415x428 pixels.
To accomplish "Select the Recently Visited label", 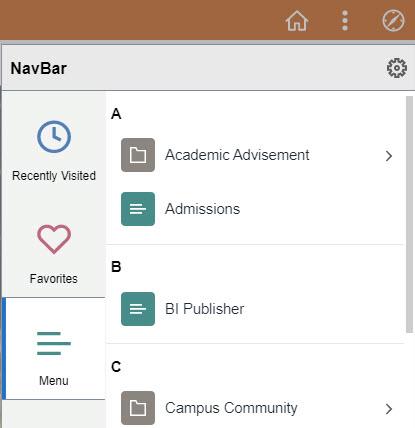I will [54, 175].
